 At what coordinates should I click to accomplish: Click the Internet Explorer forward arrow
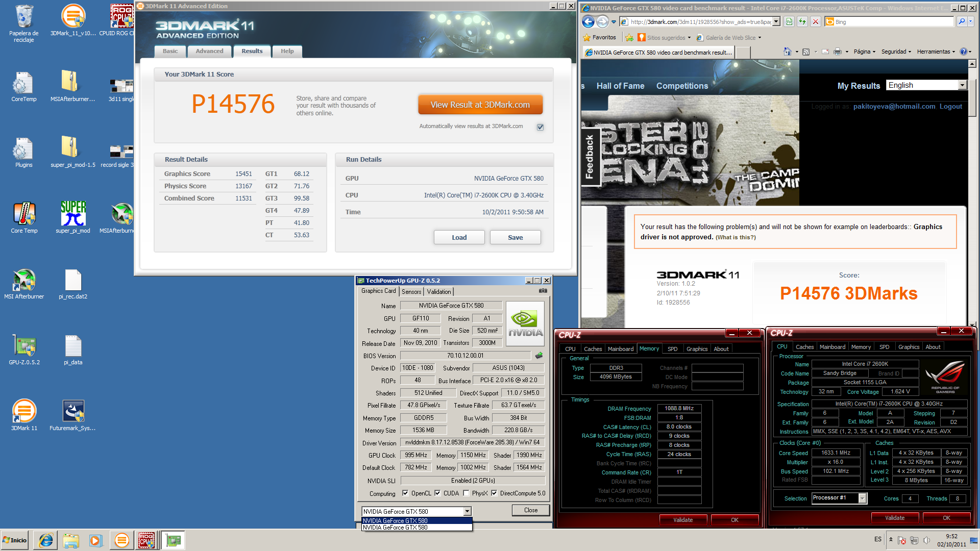[x=602, y=21]
